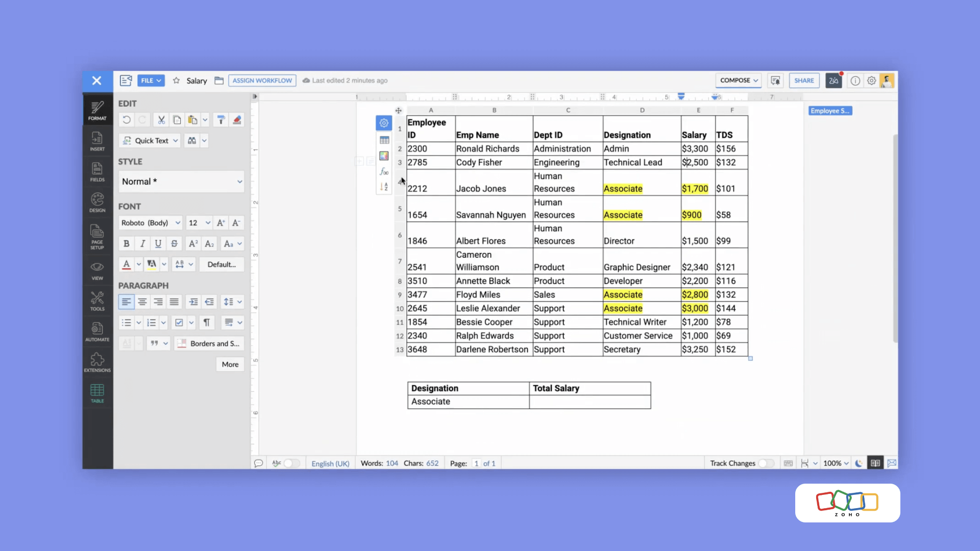Expand the Normal style dropdown
The width and height of the screenshot is (980, 551).
click(x=181, y=182)
